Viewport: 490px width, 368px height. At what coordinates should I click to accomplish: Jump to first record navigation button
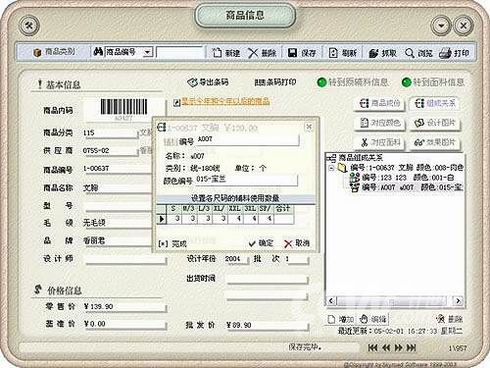coord(373,348)
